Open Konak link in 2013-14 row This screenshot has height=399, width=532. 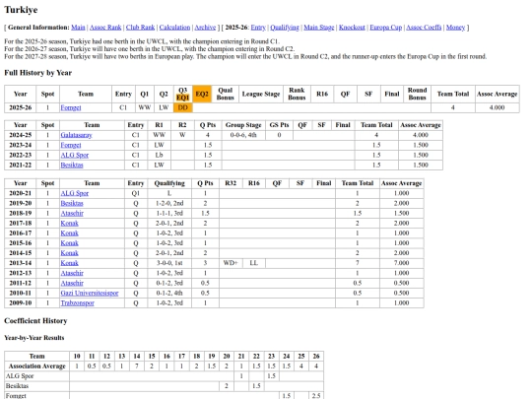(x=70, y=263)
